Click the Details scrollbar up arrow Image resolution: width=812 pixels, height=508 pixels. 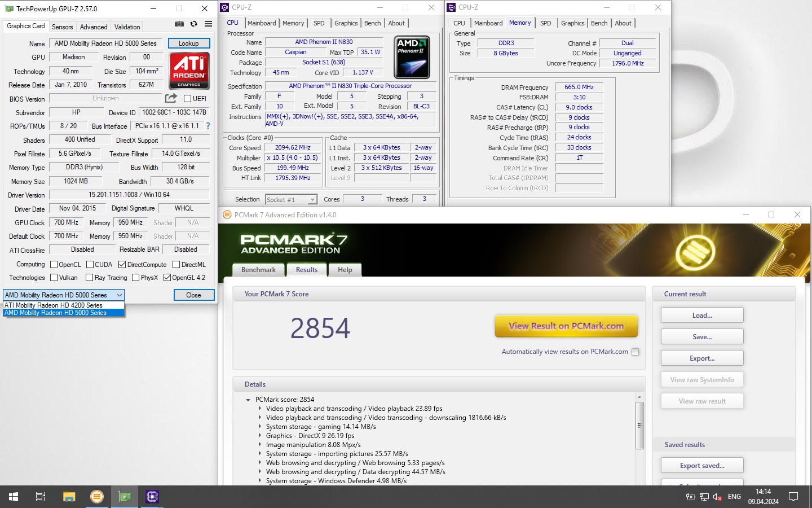[639, 397]
